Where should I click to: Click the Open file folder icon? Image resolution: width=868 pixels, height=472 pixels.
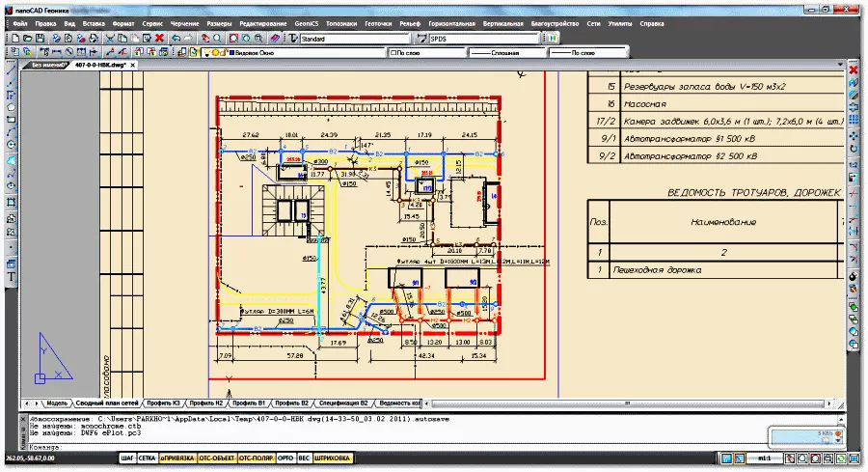pos(26,38)
